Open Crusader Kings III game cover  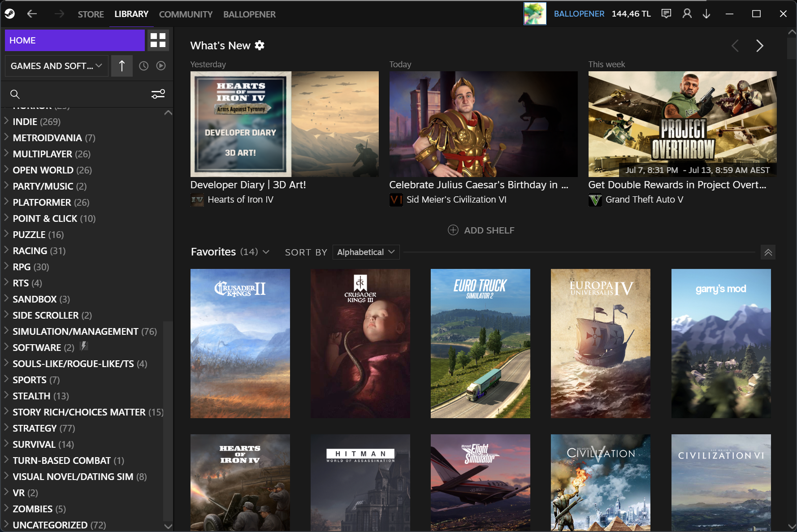pos(360,343)
